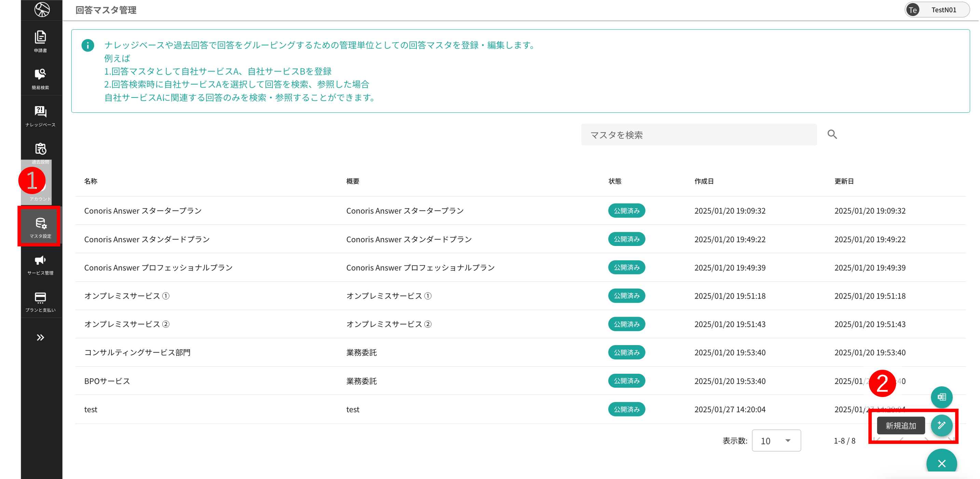
Task: Open the TestN01 account menu
Action: [x=938, y=10]
